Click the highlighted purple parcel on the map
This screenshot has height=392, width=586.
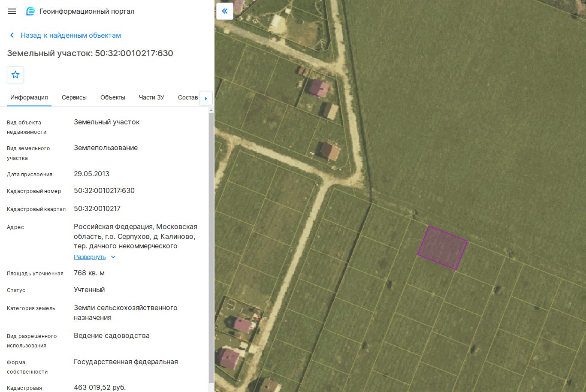coord(442,248)
